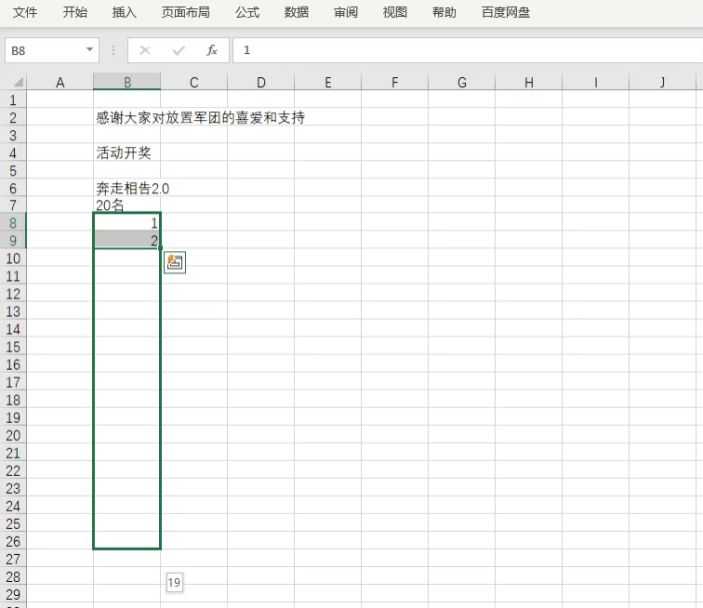Image resolution: width=703 pixels, height=608 pixels.
Task: Open the 插入 tab
Action: click(125, 13)
